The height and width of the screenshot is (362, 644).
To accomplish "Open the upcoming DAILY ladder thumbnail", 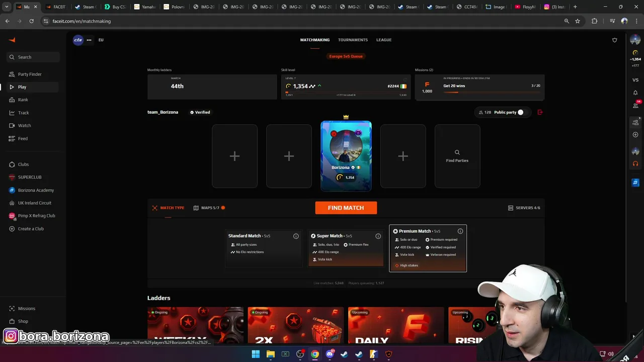I will [396, 325].
